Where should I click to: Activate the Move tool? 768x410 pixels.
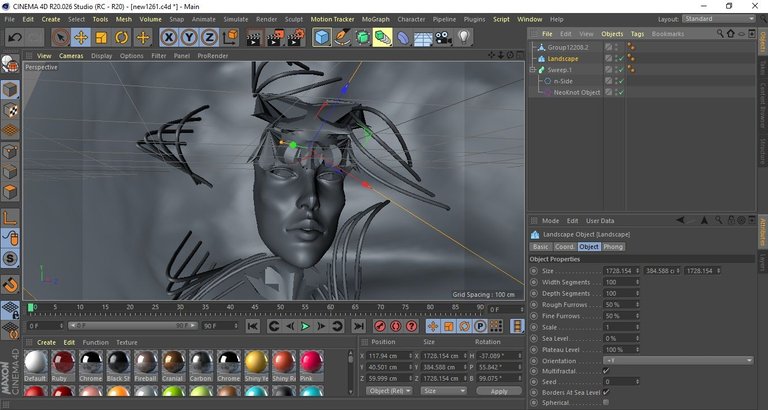pos(81,37)
